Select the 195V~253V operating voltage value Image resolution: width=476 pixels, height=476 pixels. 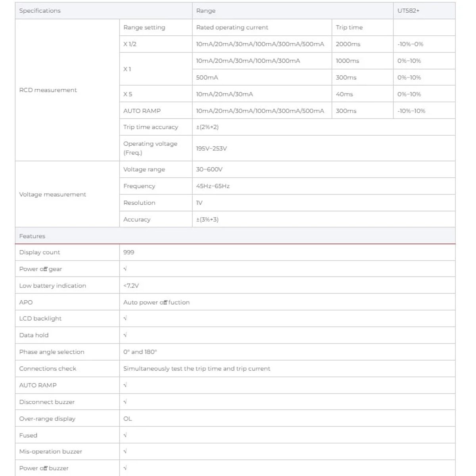pyautogui.click(x=211, y=148)
